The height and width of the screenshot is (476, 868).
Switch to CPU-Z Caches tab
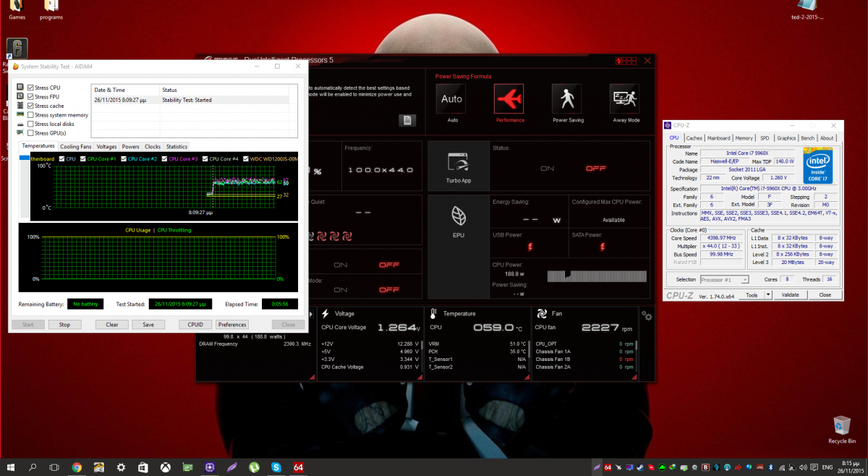pyautogui.click(x=694, y=137)
